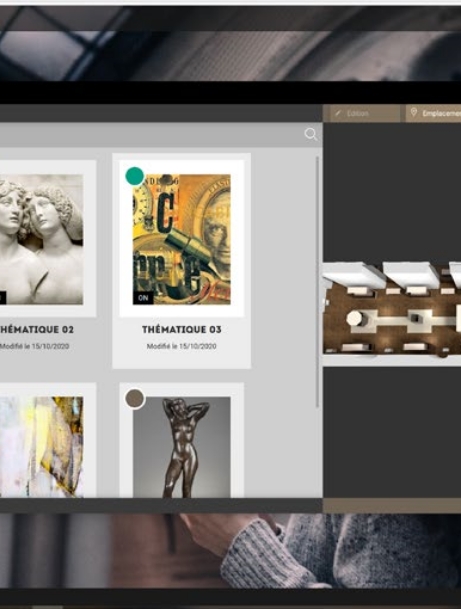Screen dimensions: 461x609
Task: Click the Thématique 03 title
Action: [182, 329]
